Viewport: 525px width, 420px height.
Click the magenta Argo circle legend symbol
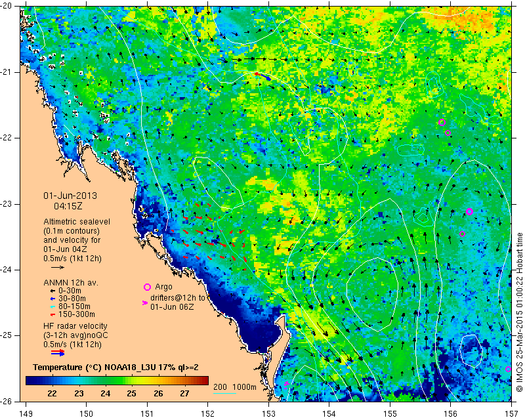pyautogui.click(x=147, y=287)
